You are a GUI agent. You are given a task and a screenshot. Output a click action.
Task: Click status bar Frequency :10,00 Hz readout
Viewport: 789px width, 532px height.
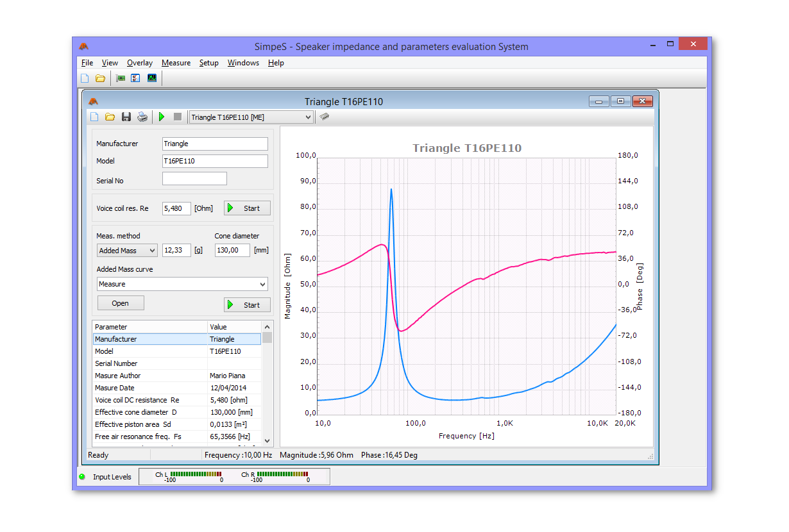point(238,455)
